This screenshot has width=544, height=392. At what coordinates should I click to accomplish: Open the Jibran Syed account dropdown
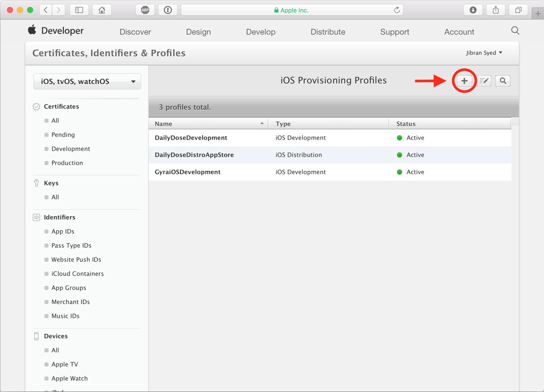(484, 53)
